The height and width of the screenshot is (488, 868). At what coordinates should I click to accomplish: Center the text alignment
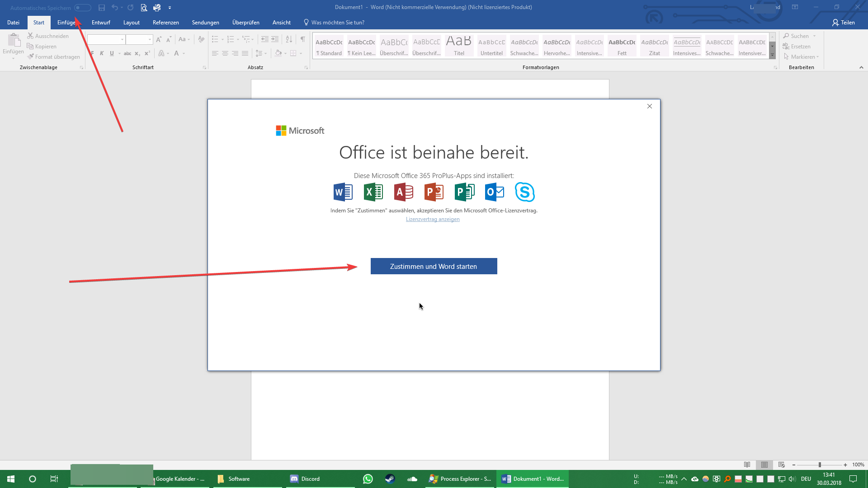[x=225, y=53]
